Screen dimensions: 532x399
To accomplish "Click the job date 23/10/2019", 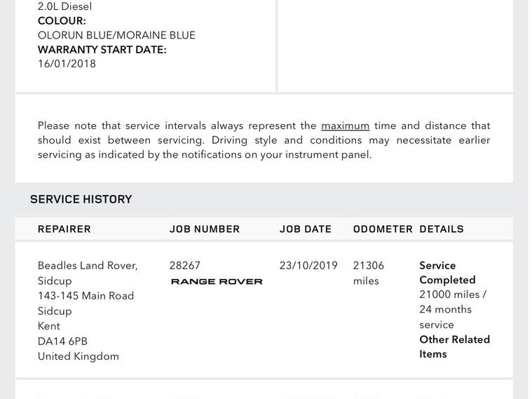I will (x=308, y=266).
